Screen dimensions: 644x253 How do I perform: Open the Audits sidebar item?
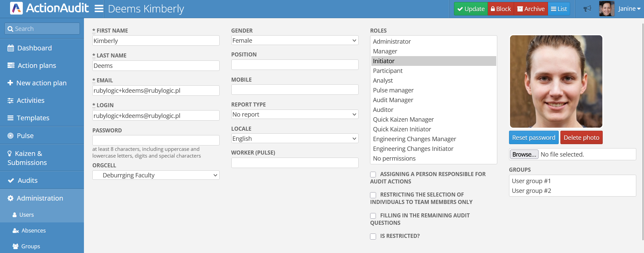pos(28,180)
